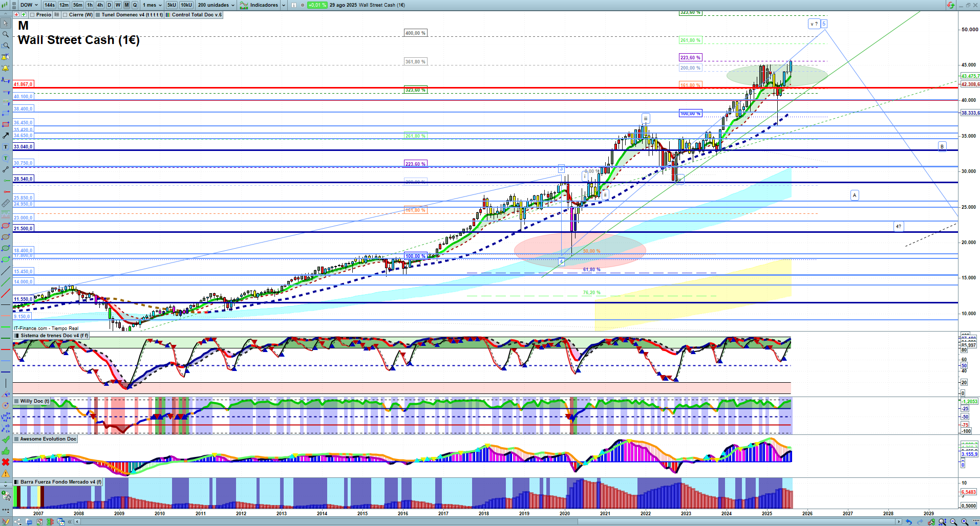Click the list icon before Cierre (W)
Screen dimensions: 980x526
click(57, 15)
